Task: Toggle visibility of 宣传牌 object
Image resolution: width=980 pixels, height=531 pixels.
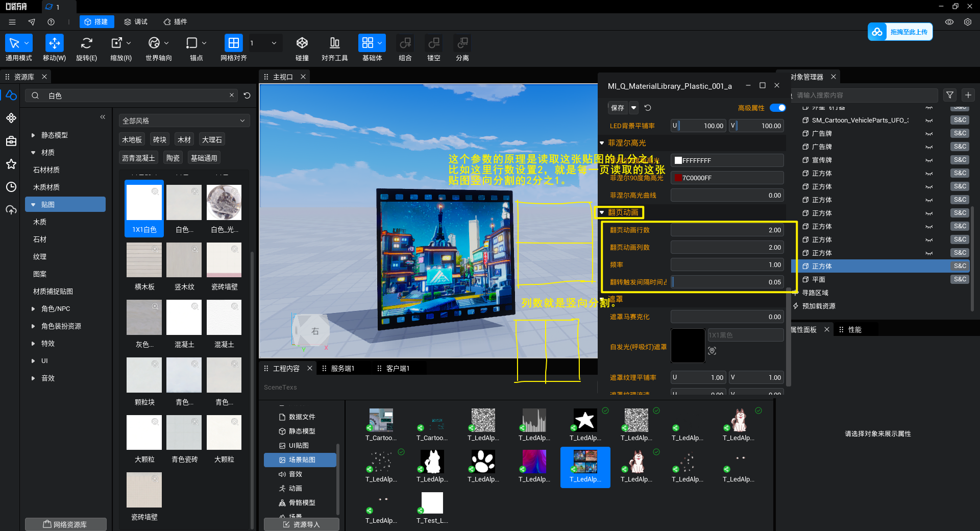Action: [929, 160]
